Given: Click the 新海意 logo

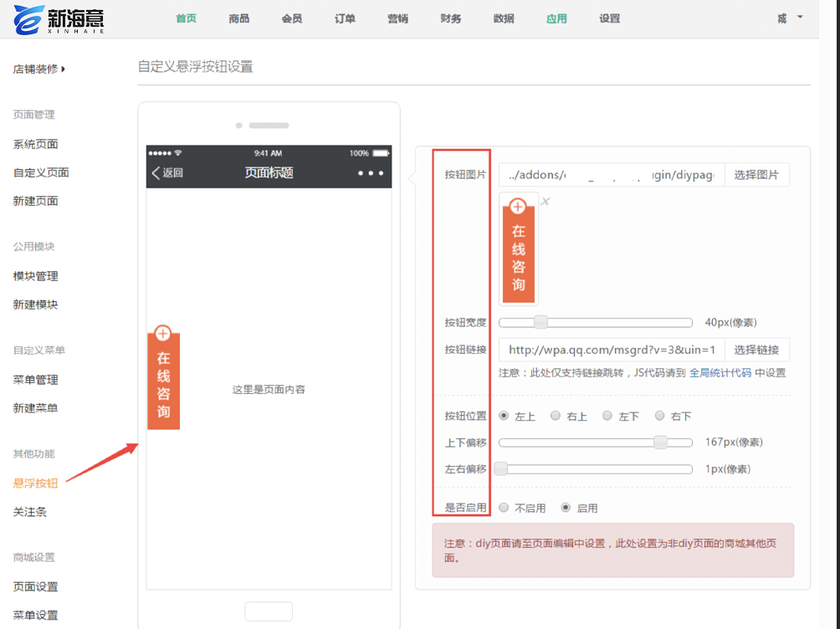Looking at the screenshot, I should (59, 19).
